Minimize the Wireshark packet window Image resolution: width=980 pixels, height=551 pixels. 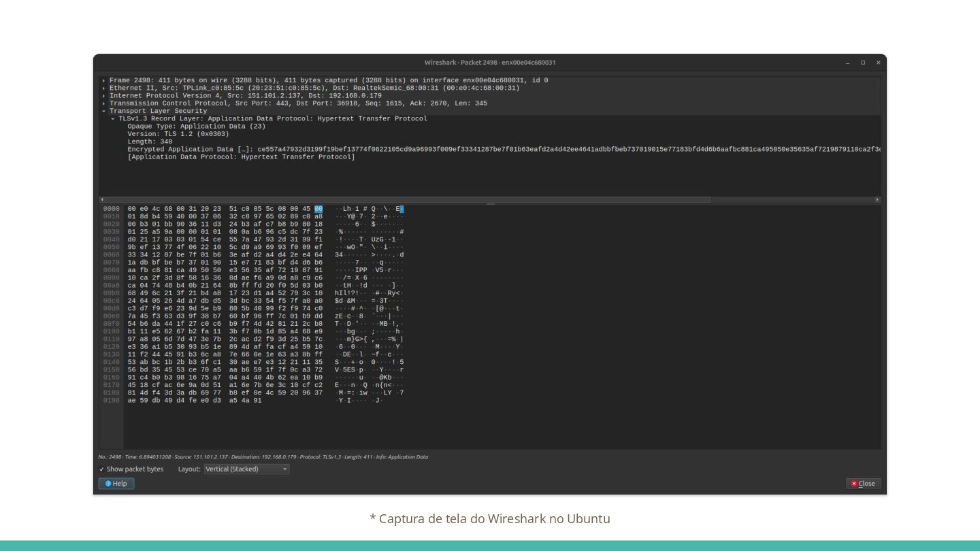click(848, 63)
